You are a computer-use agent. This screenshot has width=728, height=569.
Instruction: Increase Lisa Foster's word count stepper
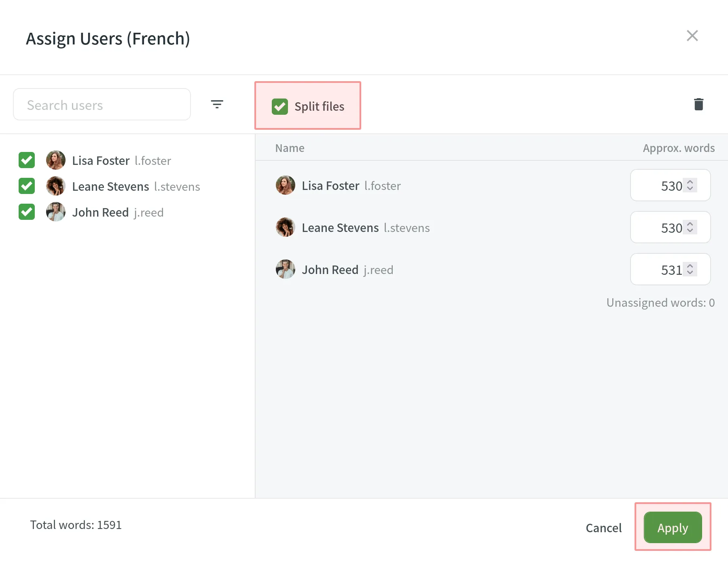pos(690,182)
